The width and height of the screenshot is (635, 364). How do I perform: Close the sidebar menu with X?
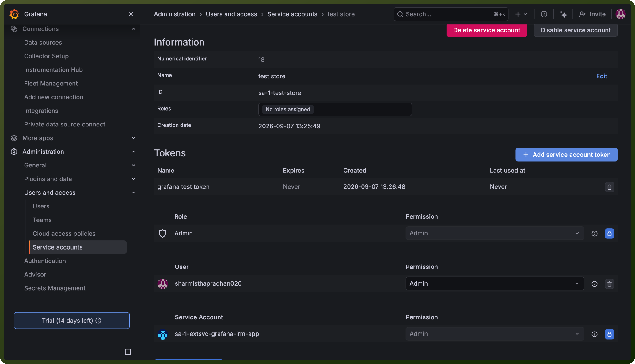pos(131,14)
